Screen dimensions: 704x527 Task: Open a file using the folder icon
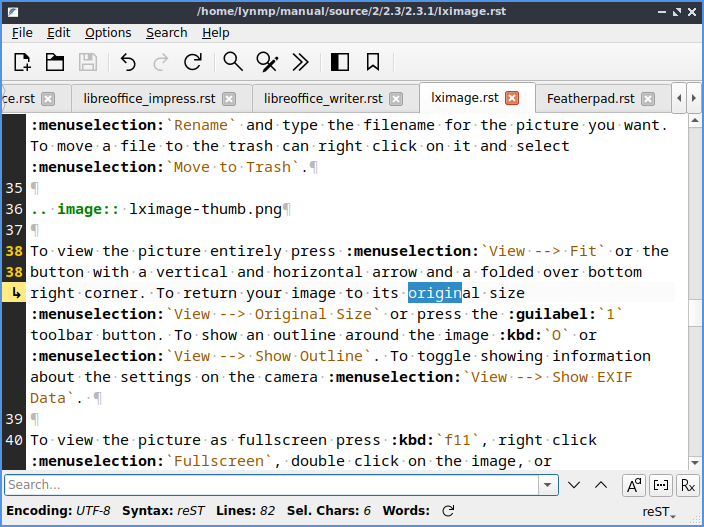point(55,62)
